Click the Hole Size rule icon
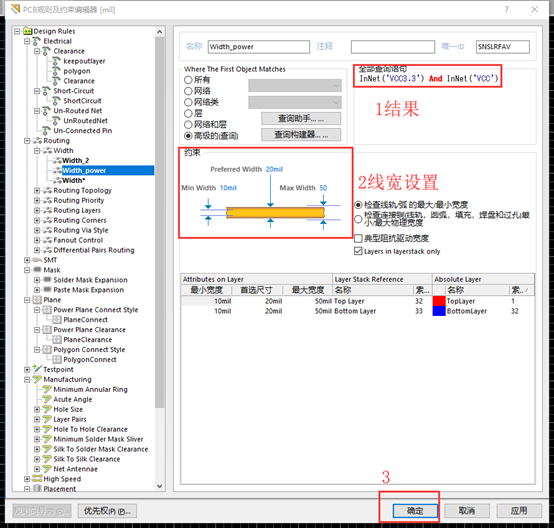Screen dimensions: 554x528 (47, 409)
